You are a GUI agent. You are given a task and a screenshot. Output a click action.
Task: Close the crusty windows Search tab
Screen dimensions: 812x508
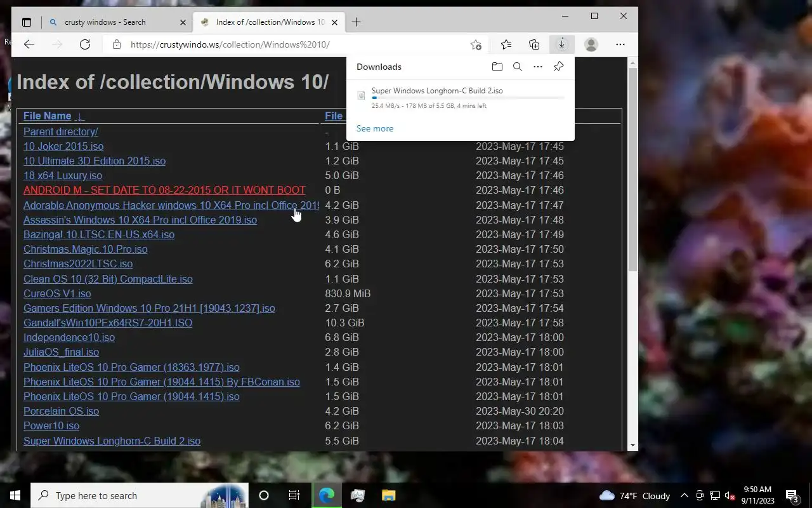[183, 22]
